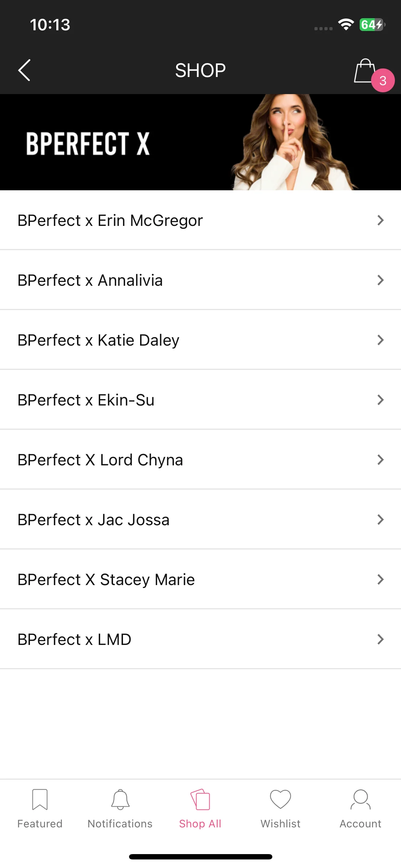This screenshot has width=401, height=868.
Task: Expand chevron beside BPerfect x Ekin-Su
Action: click(381, 400)
